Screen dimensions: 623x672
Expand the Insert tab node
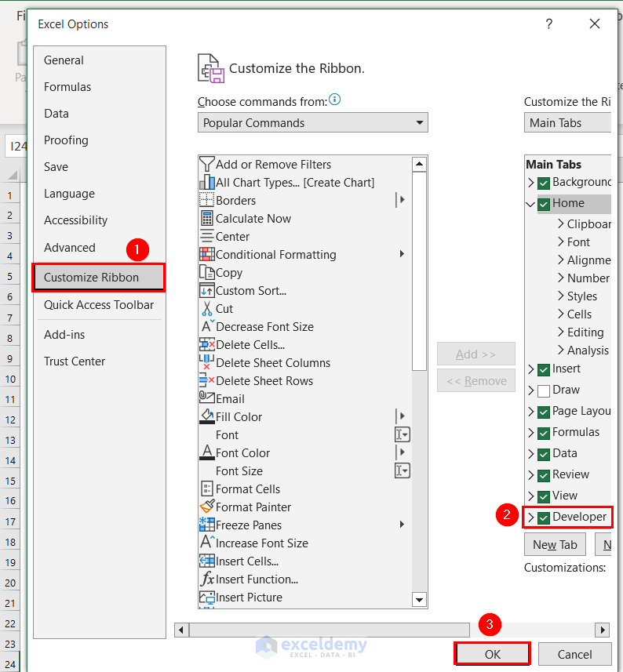click(531, 369)
